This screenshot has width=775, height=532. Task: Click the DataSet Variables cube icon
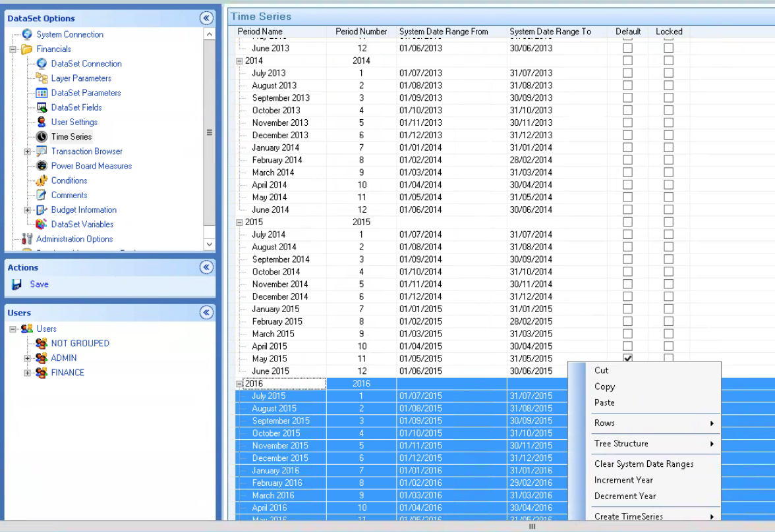[x=42, y=225]
